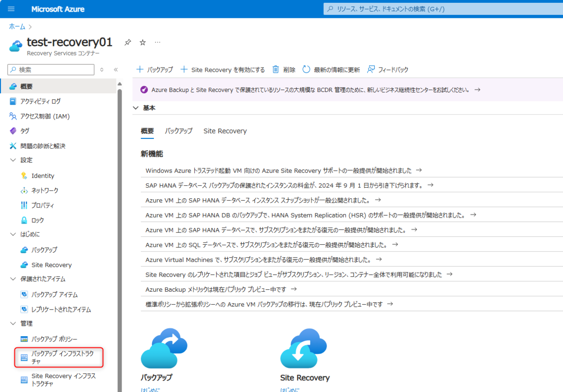Open バックアップ アイテム in the sidebar
The image size is (563, 392).
pyautogui.click(x=54, y=295)
